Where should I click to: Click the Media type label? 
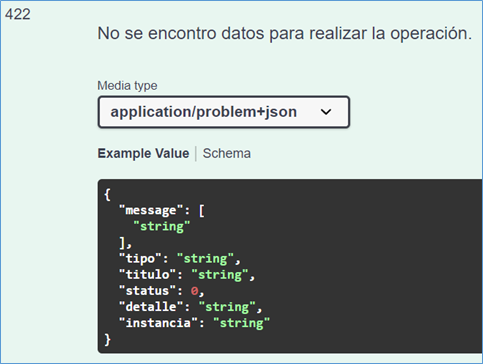(127, 86)
